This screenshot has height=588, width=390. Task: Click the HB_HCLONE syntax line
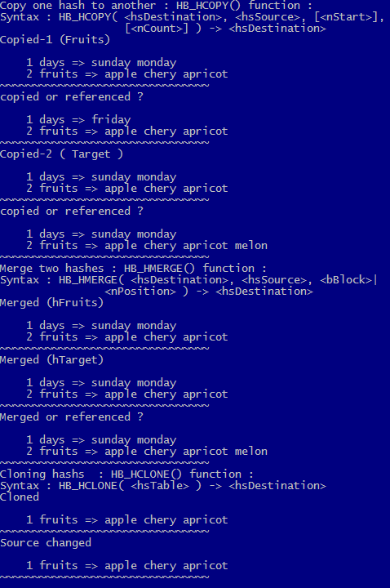(163, 486)
